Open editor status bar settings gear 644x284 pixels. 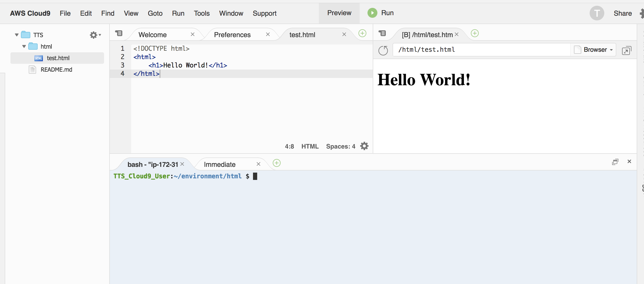point(364,146)
